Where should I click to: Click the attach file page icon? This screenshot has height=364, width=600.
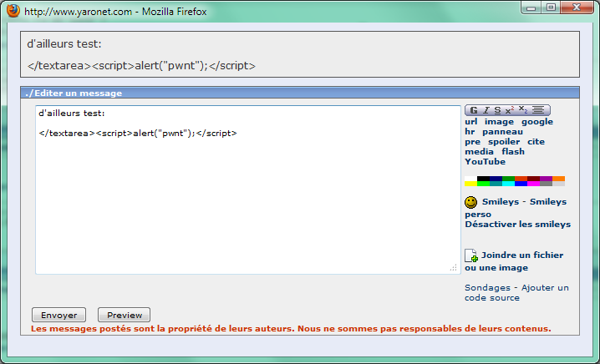coord(471,255)
